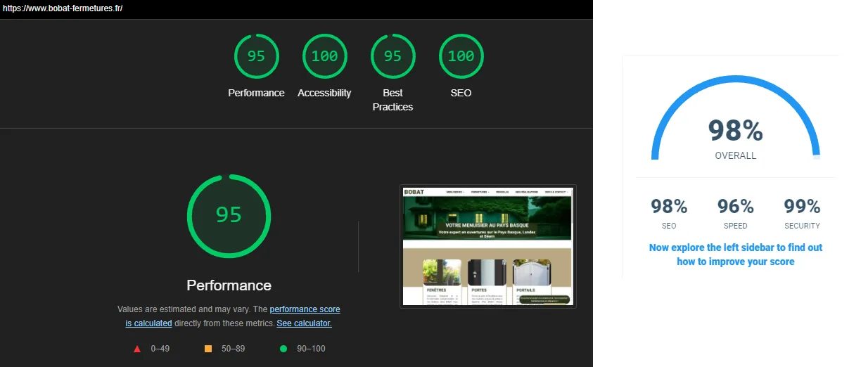
Task: Click the FENÊTRES card in thumbnail
Action: tap(442, 282)
